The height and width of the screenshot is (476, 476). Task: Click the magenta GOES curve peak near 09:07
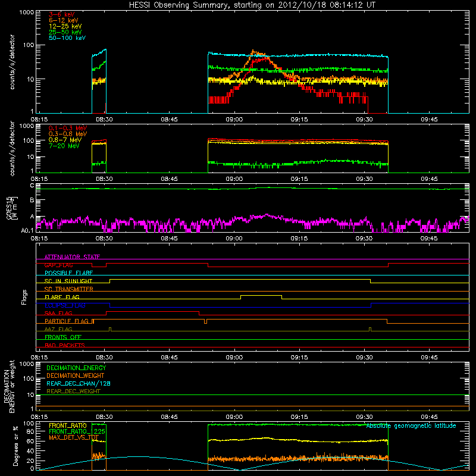click(267, 215)
